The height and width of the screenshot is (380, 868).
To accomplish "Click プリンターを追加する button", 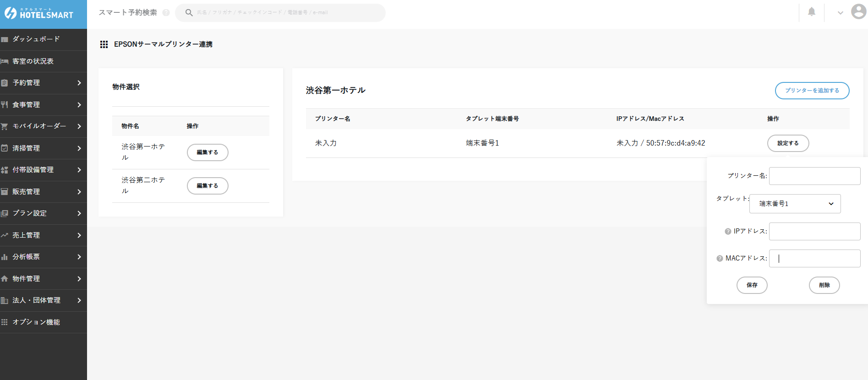I will tap(812, 91).
